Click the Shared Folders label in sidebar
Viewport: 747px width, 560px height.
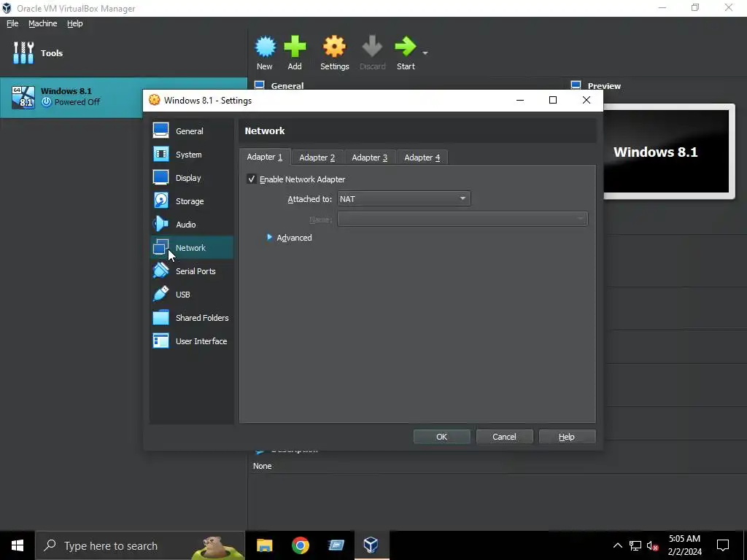pyautogui.click(x=202, y=318)
